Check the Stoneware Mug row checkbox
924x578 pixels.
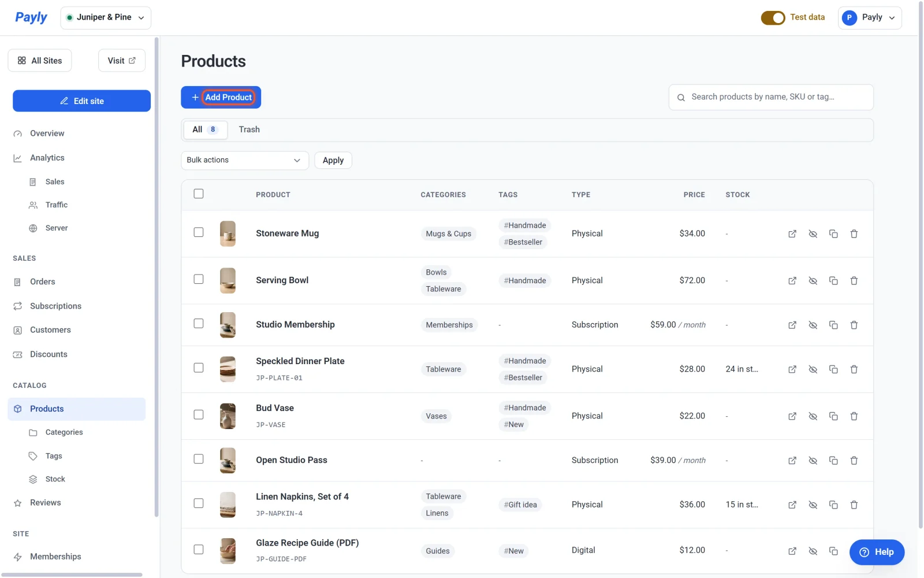pyautogui.click(x=199, y=232)
